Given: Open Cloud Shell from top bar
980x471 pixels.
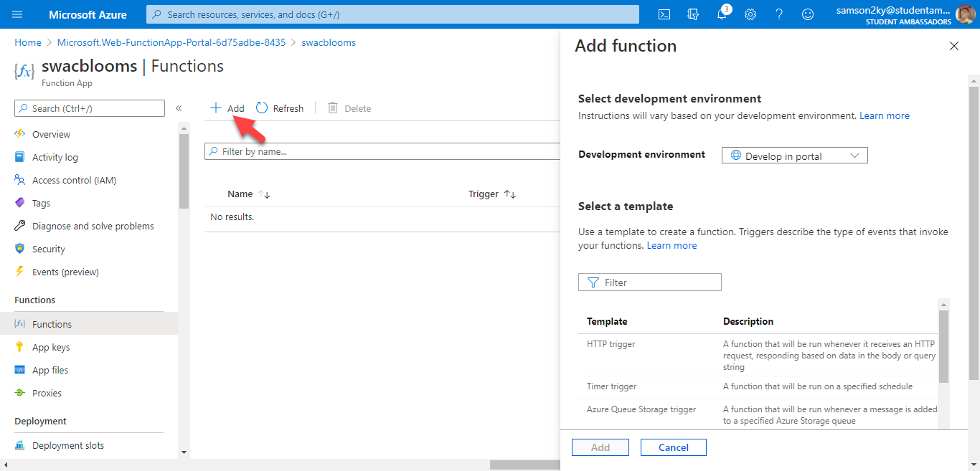Looking at the screenshot, I should tap(665, 14).
